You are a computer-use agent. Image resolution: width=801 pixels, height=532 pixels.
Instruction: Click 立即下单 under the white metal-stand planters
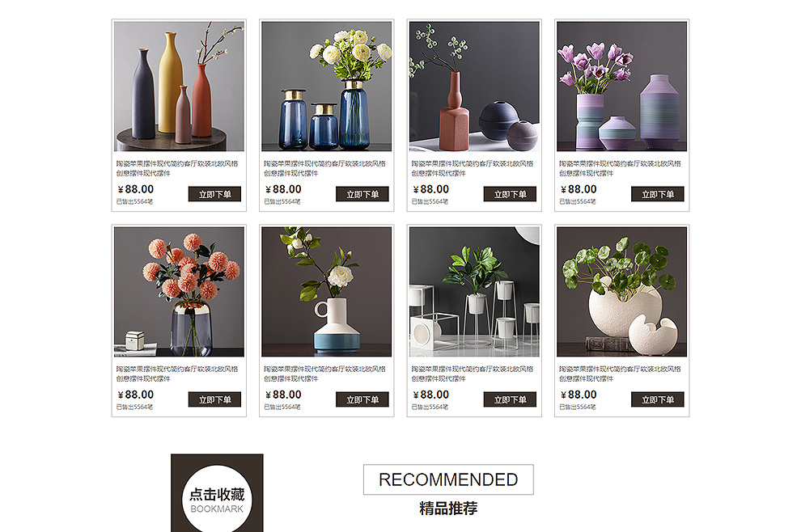(510, 399)
